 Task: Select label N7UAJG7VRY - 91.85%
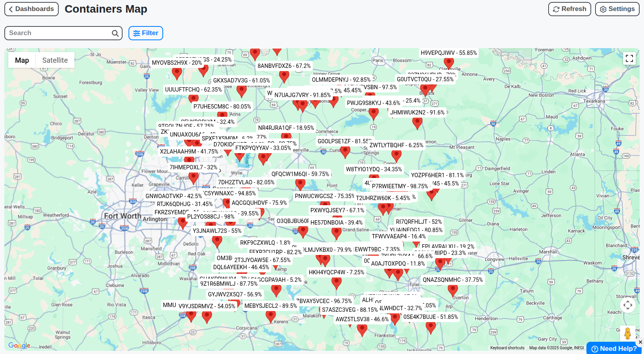tap(303, 95)
